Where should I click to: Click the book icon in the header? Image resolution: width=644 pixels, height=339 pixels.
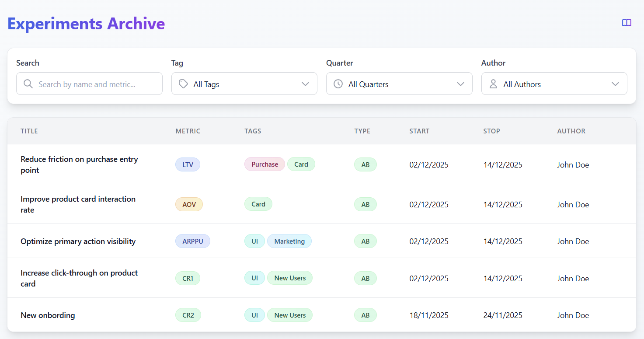pyautogui.click(x=627, y=23)
